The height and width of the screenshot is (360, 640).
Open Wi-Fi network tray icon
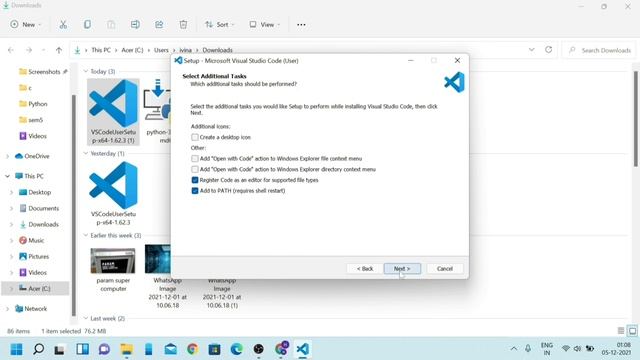pos(566,349)
